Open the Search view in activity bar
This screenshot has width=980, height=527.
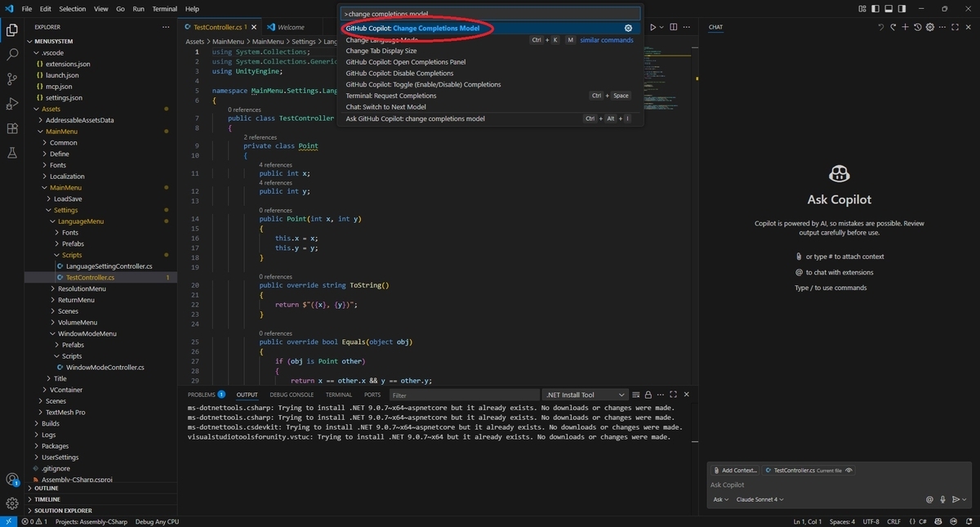(x=12, y=55)
